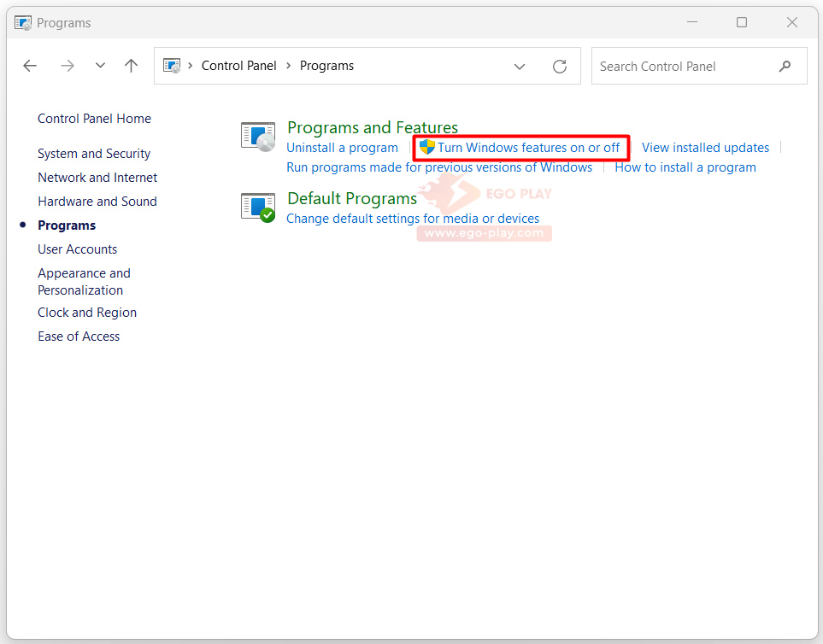Click the Control Panel icon in address bar

[x=172, y=66]
